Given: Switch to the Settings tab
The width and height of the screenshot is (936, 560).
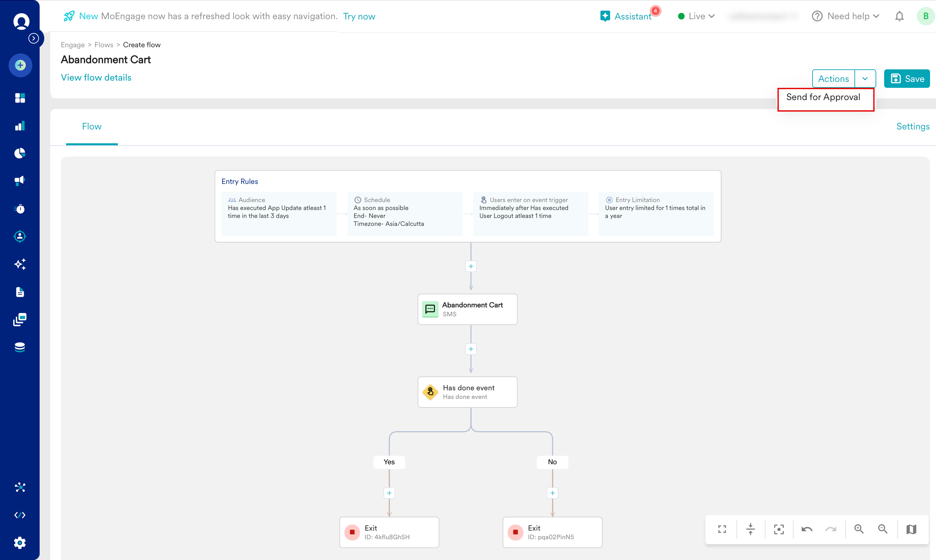Looking at the screenshot, I should click(x=912, y=126).
